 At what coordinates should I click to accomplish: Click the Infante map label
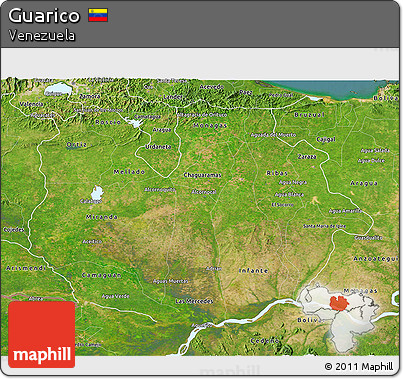(x=254, y=270)
